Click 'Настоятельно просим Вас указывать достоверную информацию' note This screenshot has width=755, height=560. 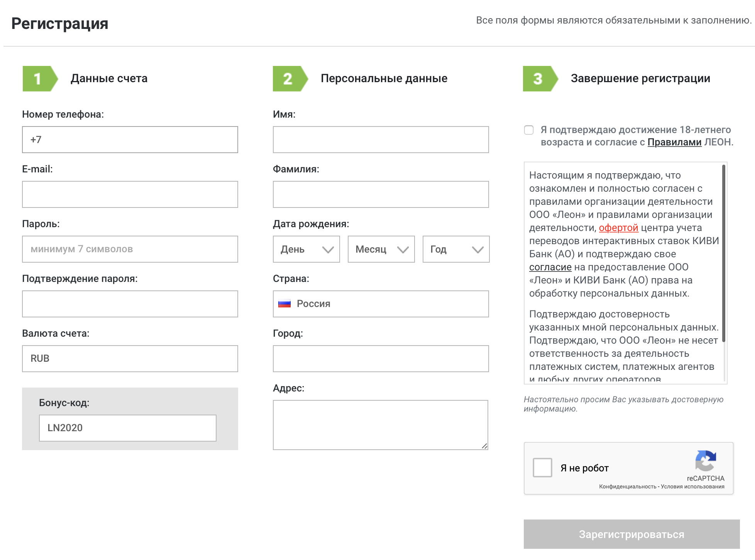point(623,404)
